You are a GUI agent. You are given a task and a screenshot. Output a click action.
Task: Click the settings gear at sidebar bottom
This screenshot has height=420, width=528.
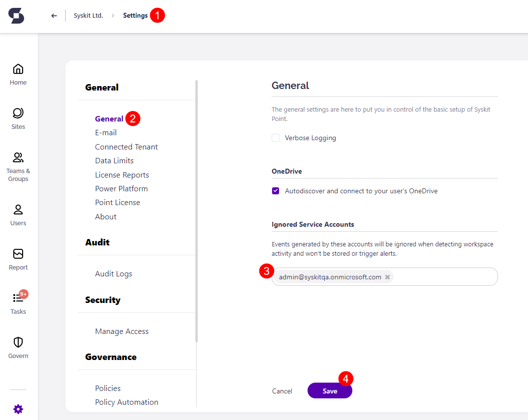point(18,409)
